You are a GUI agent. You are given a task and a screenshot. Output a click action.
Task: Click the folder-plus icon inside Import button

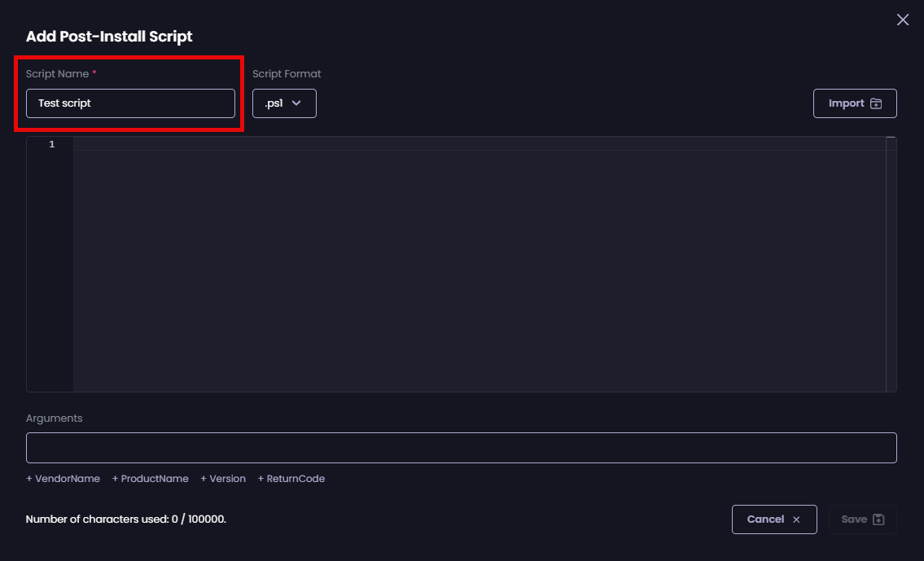click(875, 103)
